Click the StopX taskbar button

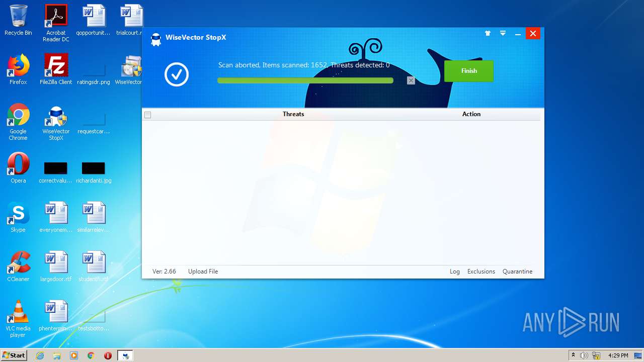[x=125, y=355]
